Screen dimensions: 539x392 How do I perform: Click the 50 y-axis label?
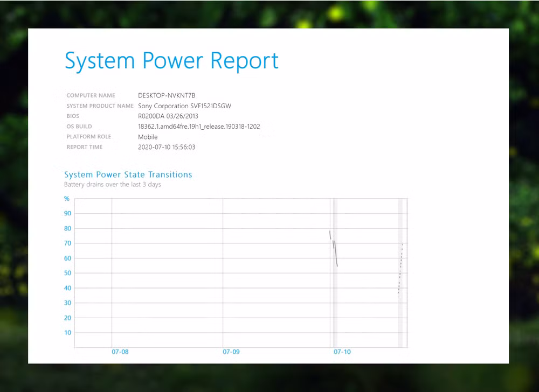68,273
